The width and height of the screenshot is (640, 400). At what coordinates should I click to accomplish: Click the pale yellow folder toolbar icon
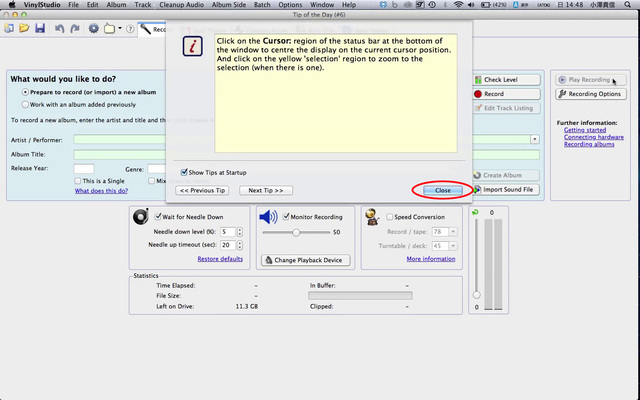click(x=109, y=29)
